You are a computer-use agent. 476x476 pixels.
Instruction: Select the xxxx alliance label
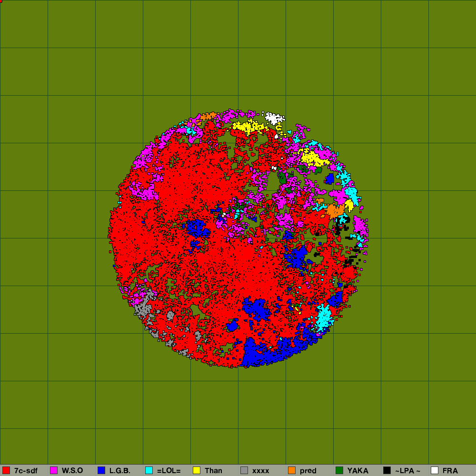point(260,471)
